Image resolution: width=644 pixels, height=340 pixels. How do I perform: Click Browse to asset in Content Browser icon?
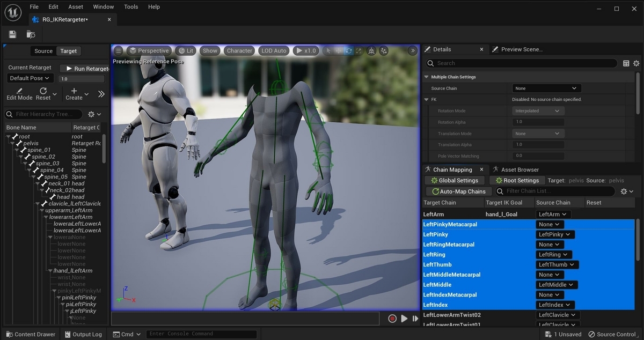(31, 34)
